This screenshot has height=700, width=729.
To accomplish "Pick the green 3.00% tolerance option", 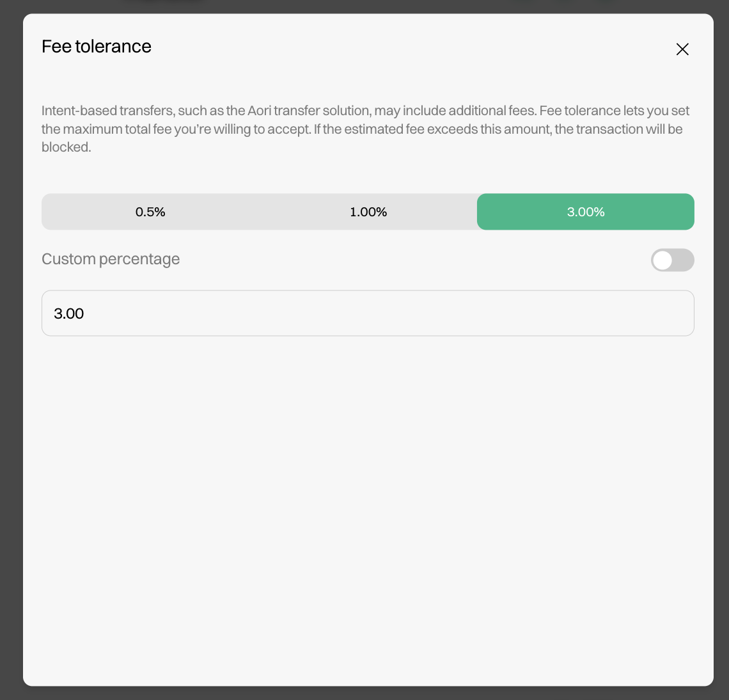I will [x=586, y=212].
